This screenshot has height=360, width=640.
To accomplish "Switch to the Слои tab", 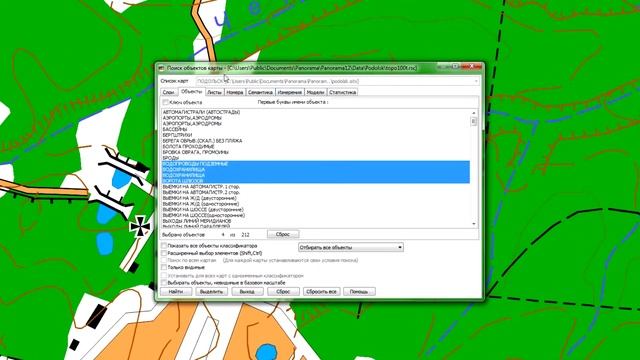I will (169, 92).
